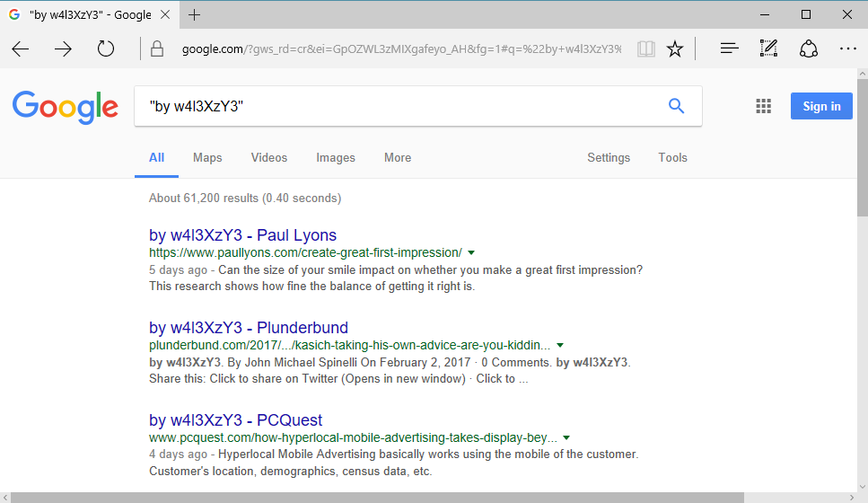Select the All results tab
This screenshot has height=503, width=868.
157,157
